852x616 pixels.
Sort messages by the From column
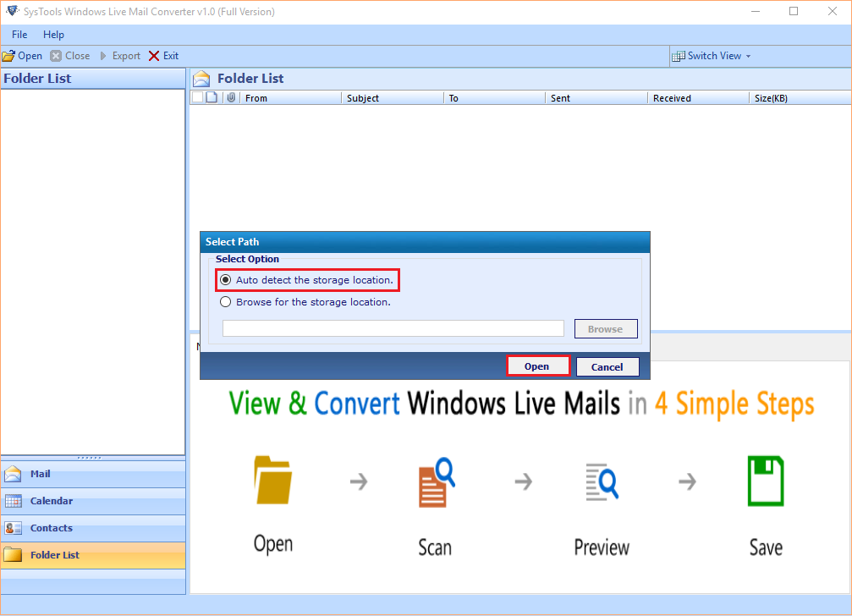click(289, 98)
